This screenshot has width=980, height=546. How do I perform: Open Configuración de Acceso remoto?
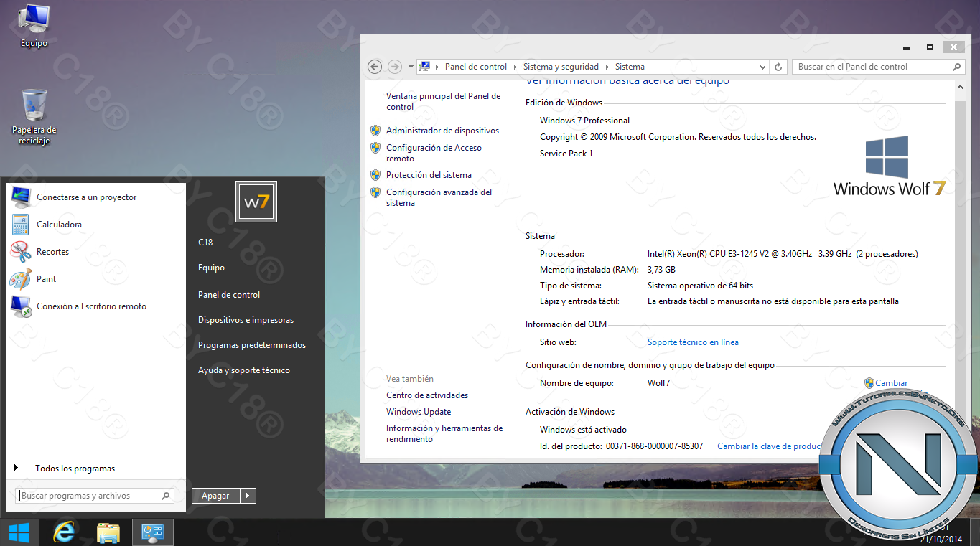click(x=434, y=153)
